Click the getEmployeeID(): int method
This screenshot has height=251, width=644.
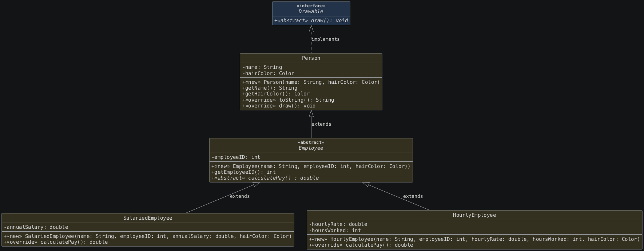(x=244, y=172)
